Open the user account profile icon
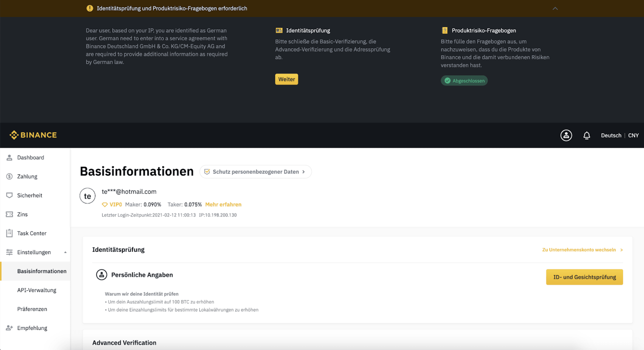The height and width of the screenshot is (350, 644). pos(566,135)
